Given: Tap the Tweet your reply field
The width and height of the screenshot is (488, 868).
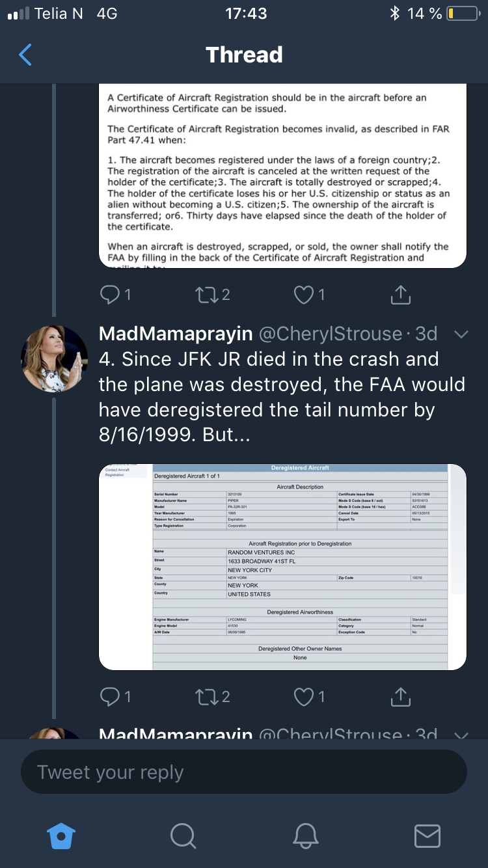Looking at the screenshot, I should click(x=244, y=772).
